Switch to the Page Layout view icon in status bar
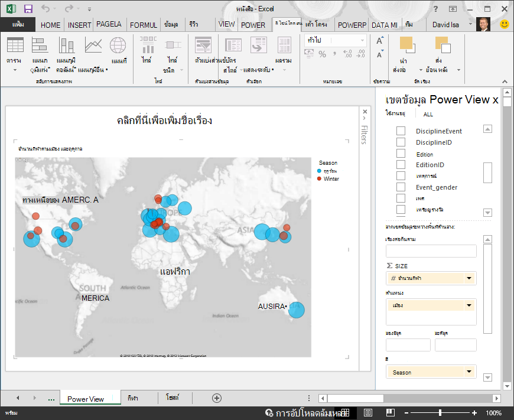 (368, 412)
